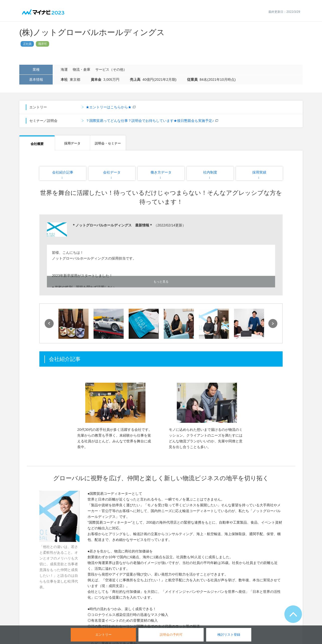
Task: Click the 売上高 40億円 text
Action: point(153,79)
